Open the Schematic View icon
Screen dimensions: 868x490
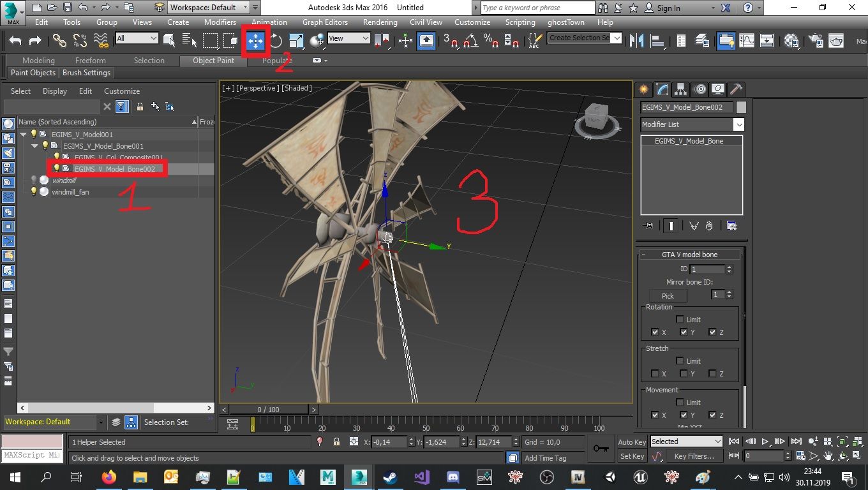[767, 41]
